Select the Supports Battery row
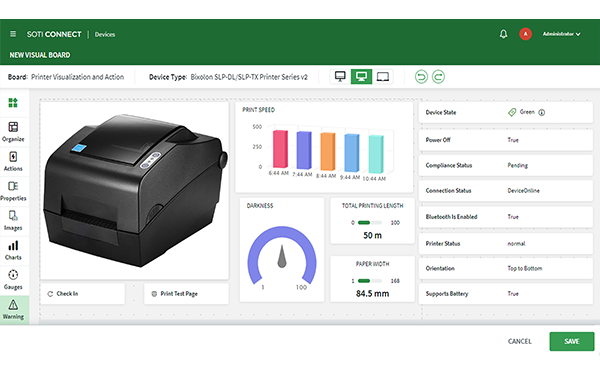600x375 pixels. 506,294
